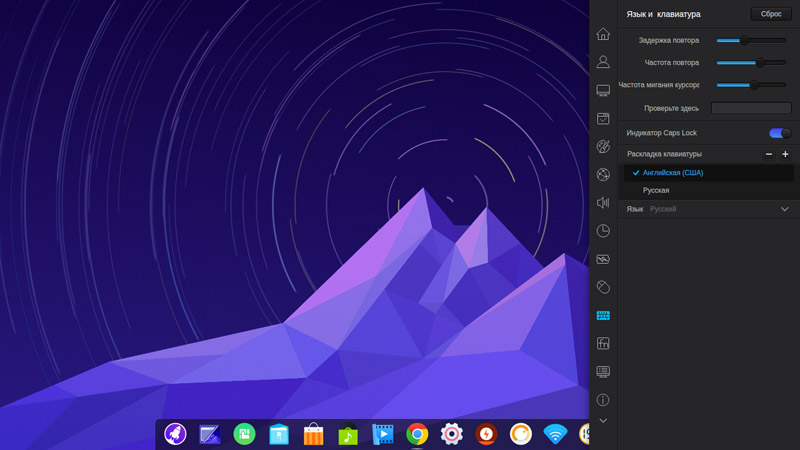The width and height of the screenshot is (800, 450).
Task: Open System Information icon
Action: click(603, 399)
